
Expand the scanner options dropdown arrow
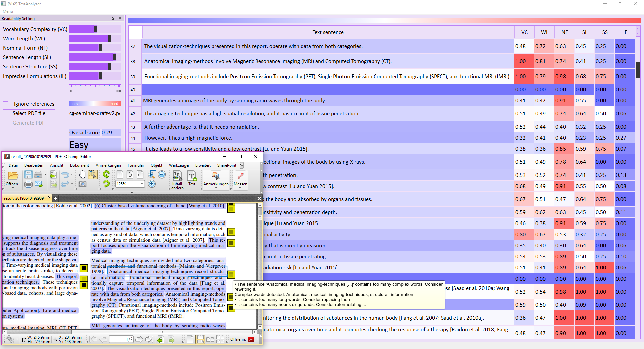[45, 174]
